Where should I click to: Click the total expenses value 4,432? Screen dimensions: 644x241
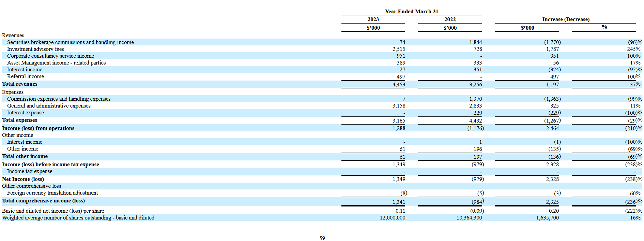pyautogui.click(x=475, y=121)
